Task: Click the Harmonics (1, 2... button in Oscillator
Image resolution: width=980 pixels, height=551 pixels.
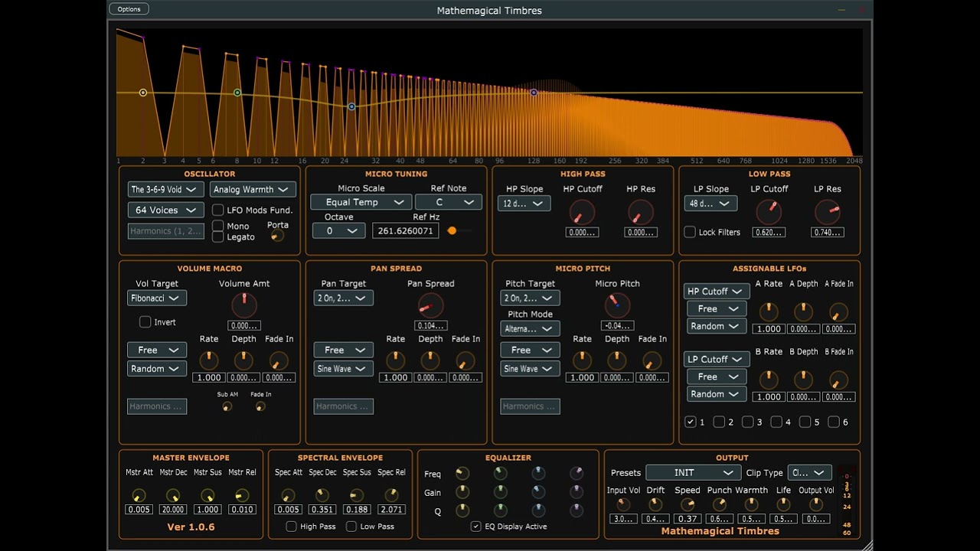Action: click(x=165, y=231)
